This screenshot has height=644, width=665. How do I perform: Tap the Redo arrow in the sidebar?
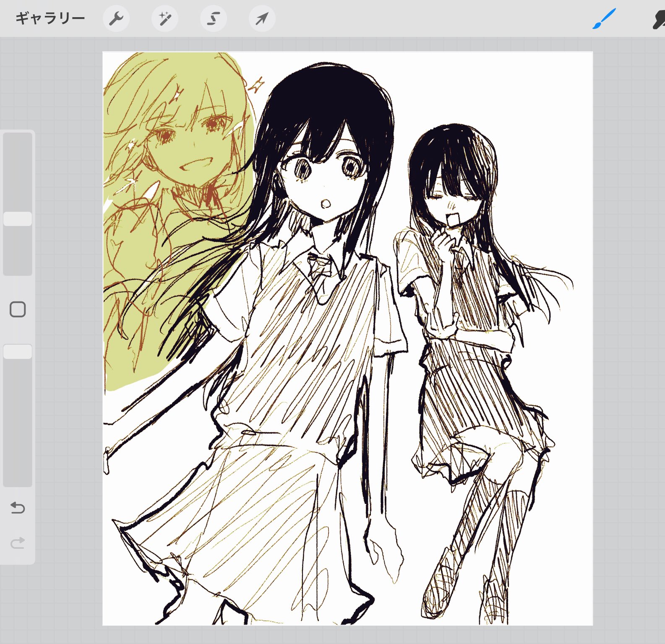(18, 543)
